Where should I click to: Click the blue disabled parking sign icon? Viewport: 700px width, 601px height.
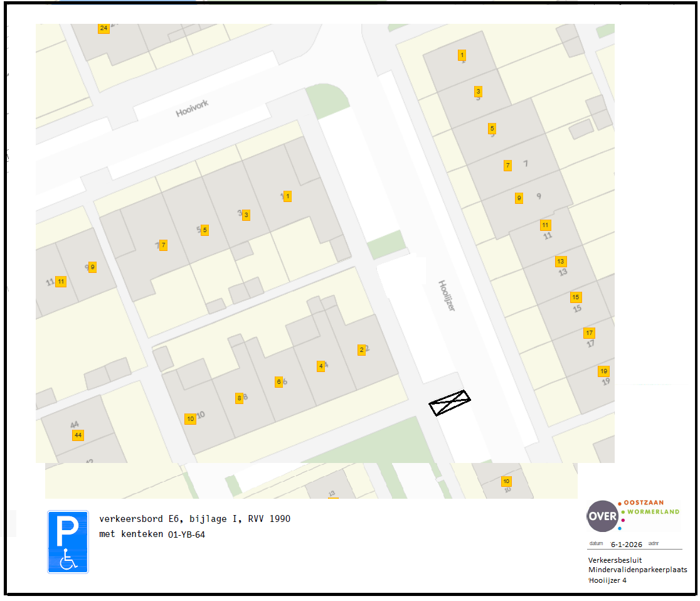[x=68, y=541]
